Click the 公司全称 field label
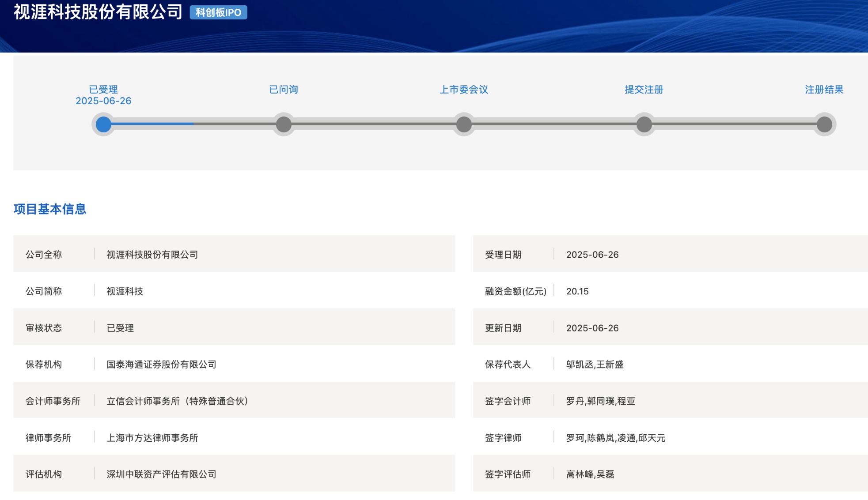868x500 pixels. click(x=44, y=255)
